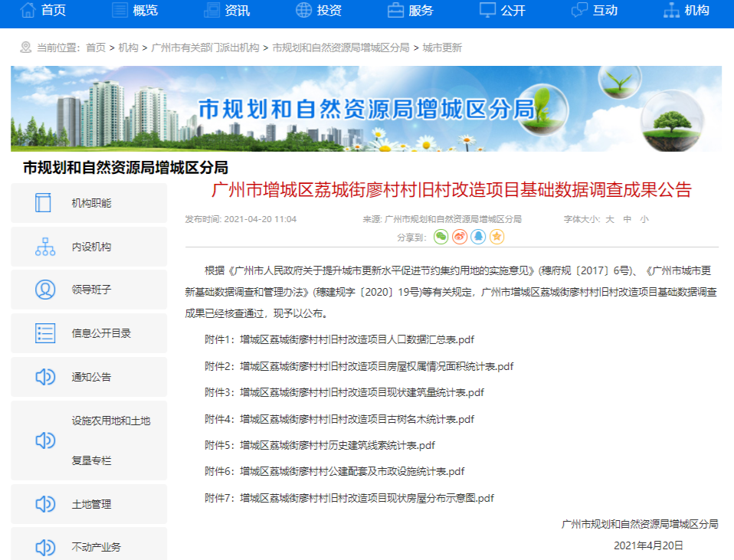Screen dimensions: 734x560
Task: Open attachment 7 现状房屋分布示意图.pdf
Action: point(367,498)
